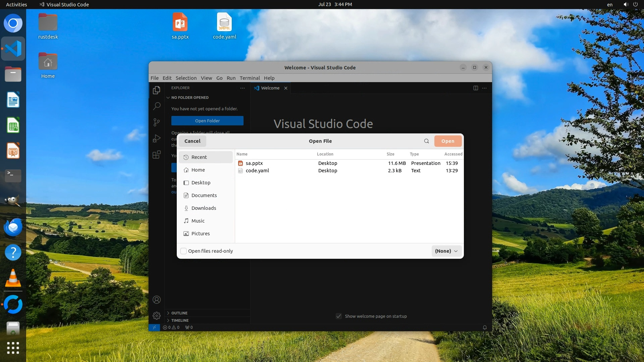Open the Terminal menu
The width and height of the screenshot is (644, 362).
250,78
